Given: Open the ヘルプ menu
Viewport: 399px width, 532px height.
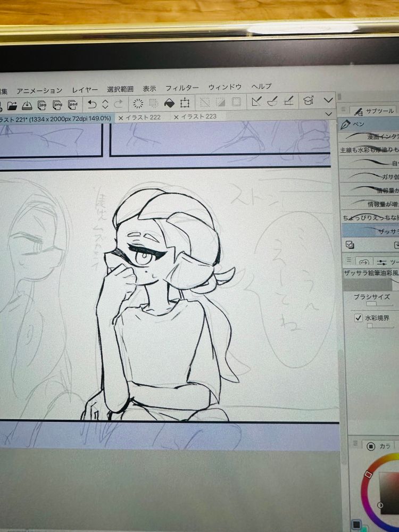Looking at the screenshot, I should click(262, 87).
